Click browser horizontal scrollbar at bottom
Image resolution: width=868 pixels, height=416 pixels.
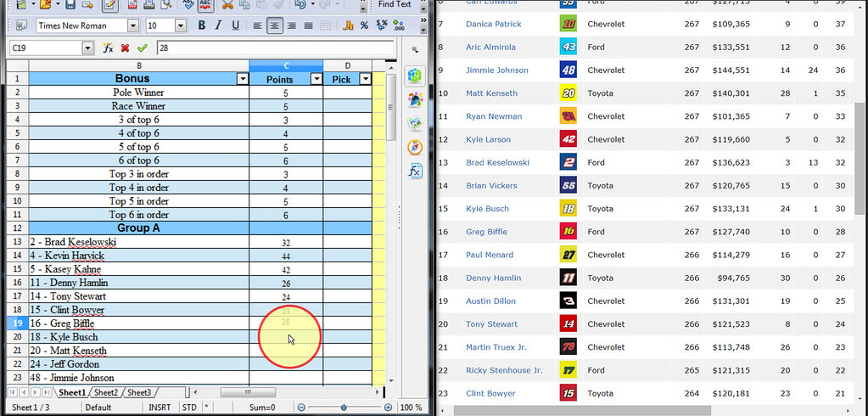click(582, 411)
